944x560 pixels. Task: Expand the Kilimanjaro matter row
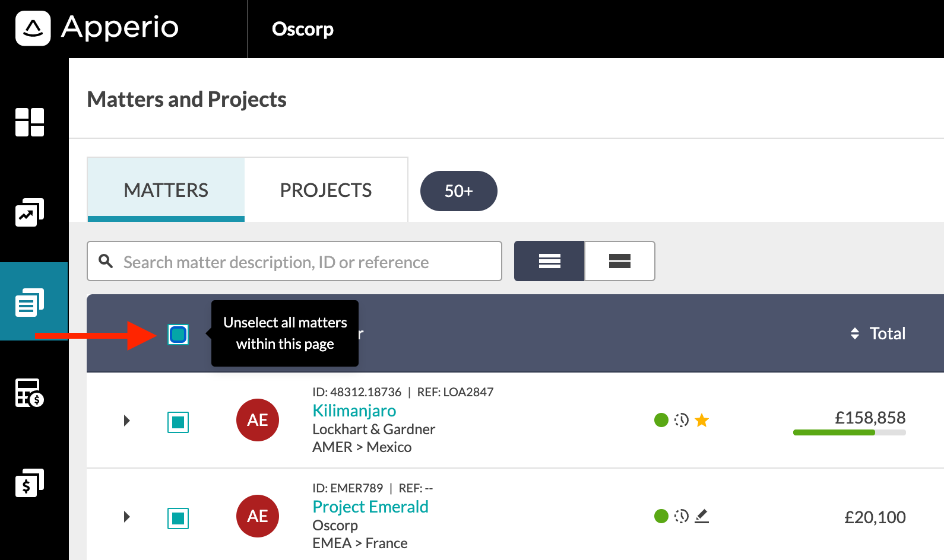pyautogui.click(x=126, y=421)
